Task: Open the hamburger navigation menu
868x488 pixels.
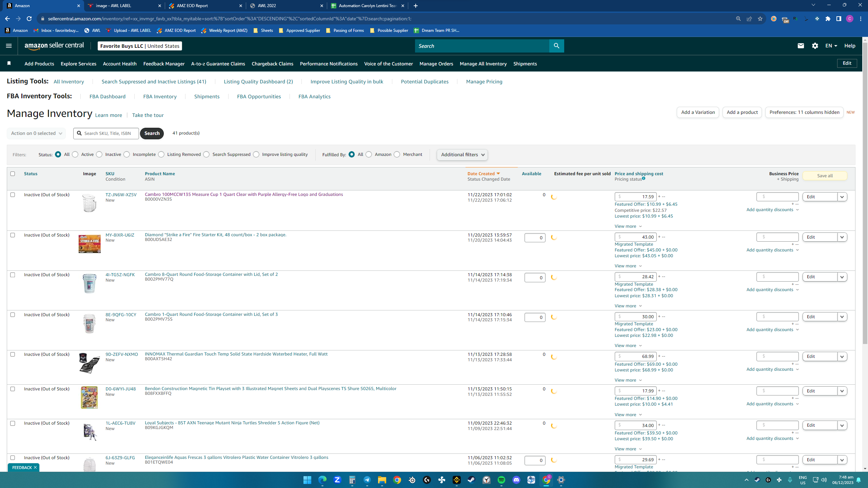Action: pyautogui.click(x=9, y=46)
